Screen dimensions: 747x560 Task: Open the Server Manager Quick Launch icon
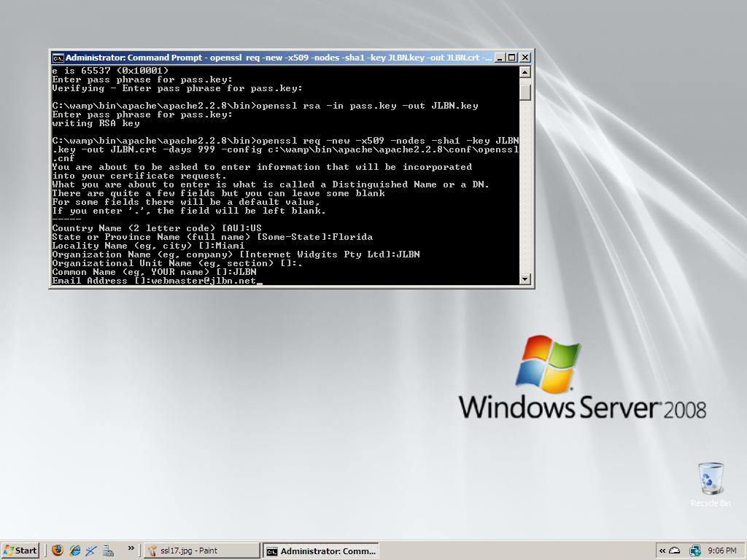(x=108, y=551)
